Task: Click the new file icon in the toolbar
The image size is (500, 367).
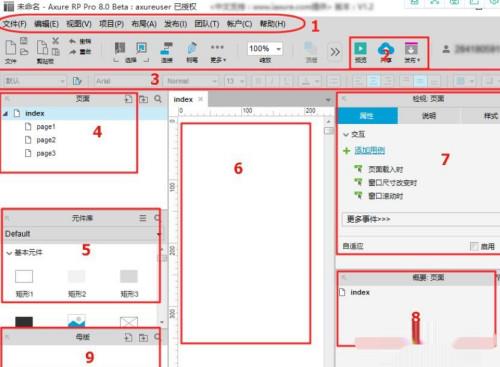Action: click(11, 47)
